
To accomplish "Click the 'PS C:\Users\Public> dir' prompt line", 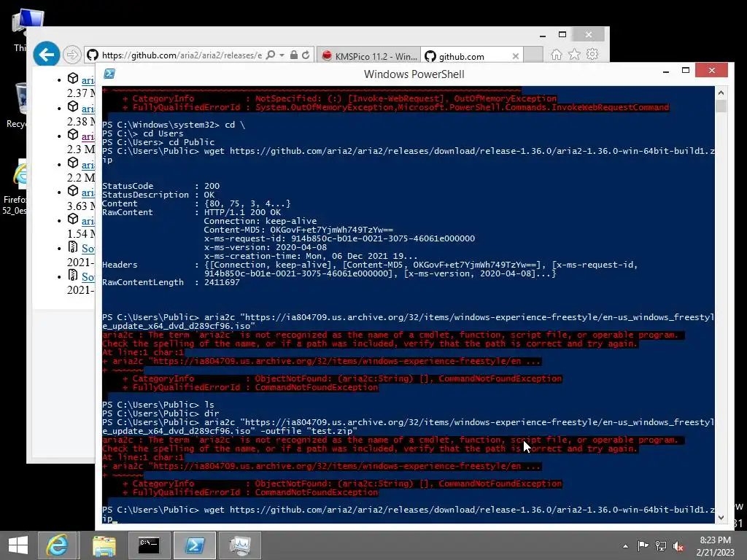I will point(160,413).
